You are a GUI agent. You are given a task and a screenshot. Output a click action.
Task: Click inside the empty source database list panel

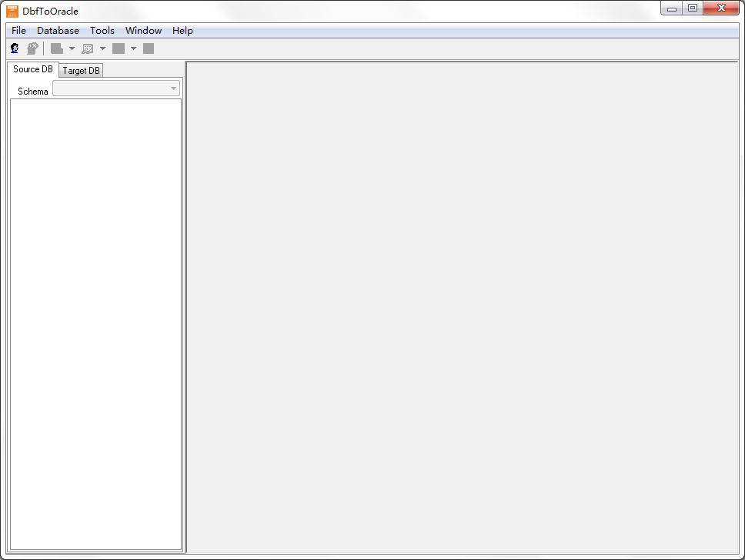95,323
